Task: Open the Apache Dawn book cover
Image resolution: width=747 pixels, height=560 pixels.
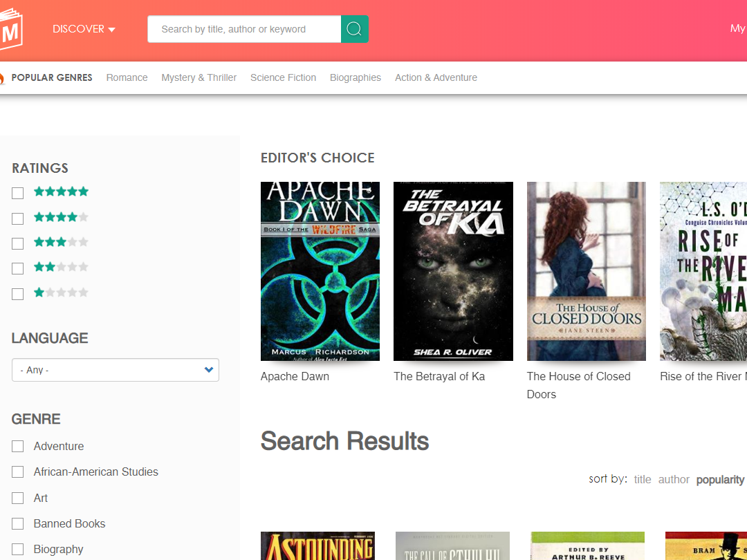Action: coord(320,271)
